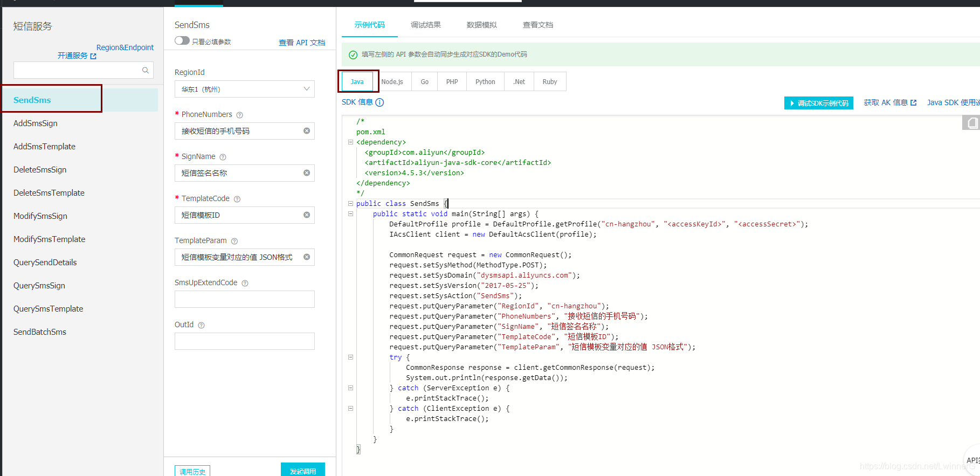
Task: Open the 查看 API 文档 link
Action: [x=302, y=43]
